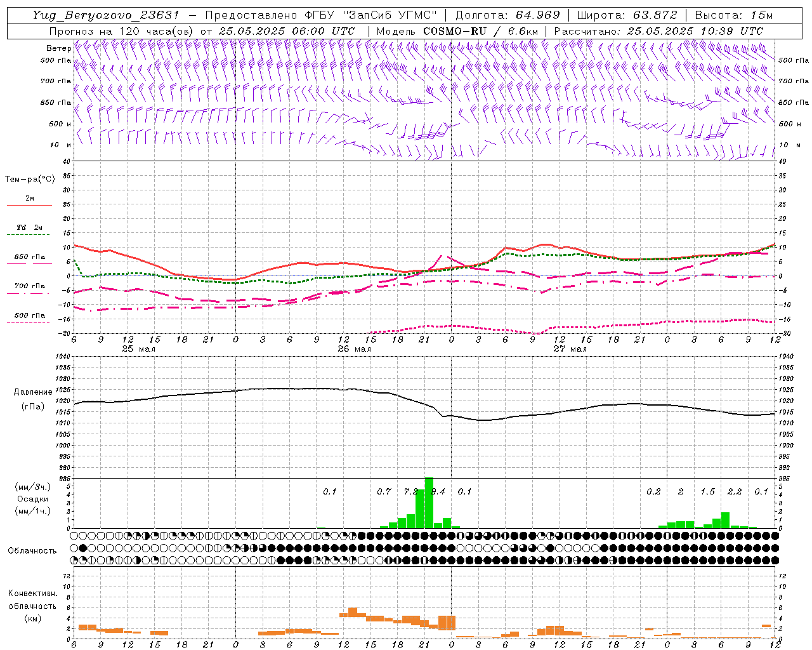Click the Осадки panel label
Viewport: 812px width, 650px height.
coord(33,500)
